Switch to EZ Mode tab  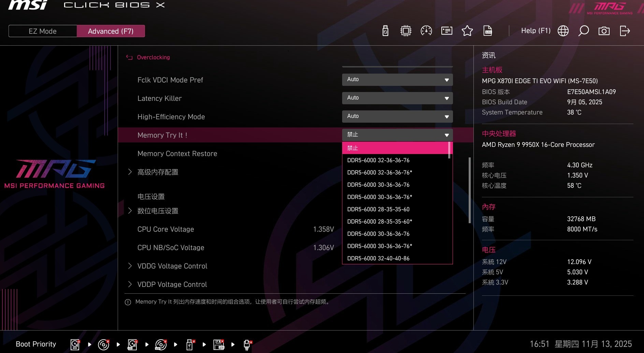(x=42, y=31)
